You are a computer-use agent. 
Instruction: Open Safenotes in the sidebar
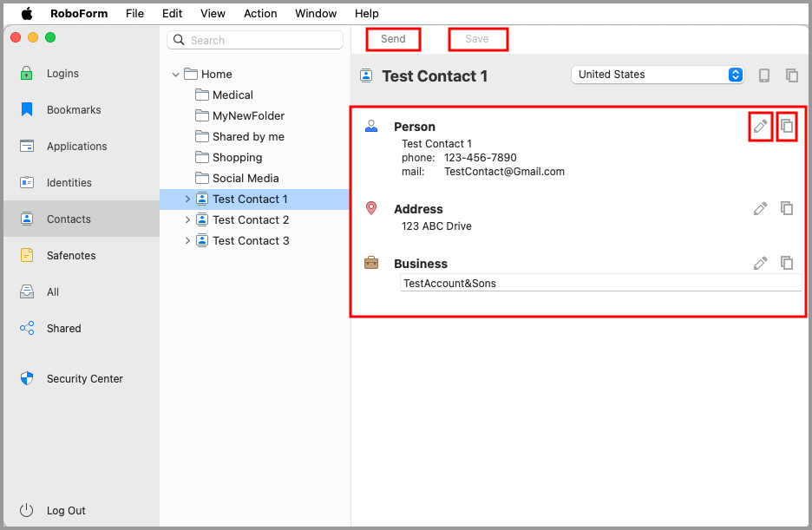pyautogui.click(x=71, y=256)
